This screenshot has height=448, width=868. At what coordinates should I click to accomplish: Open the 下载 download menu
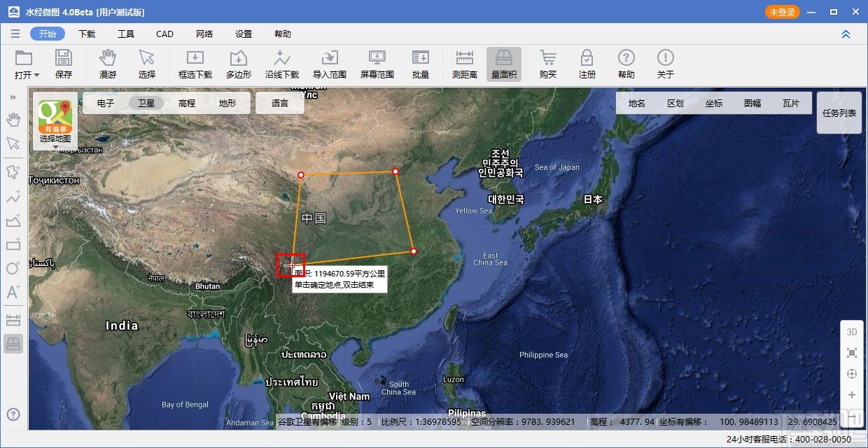coord(86,34)
